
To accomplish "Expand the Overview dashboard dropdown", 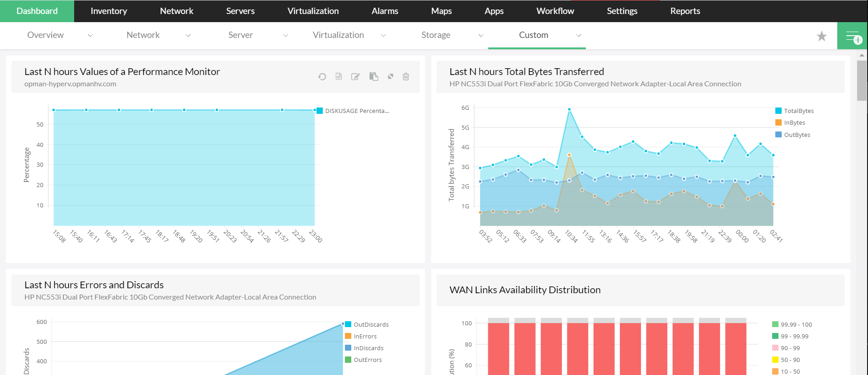I will click(90, 36).
